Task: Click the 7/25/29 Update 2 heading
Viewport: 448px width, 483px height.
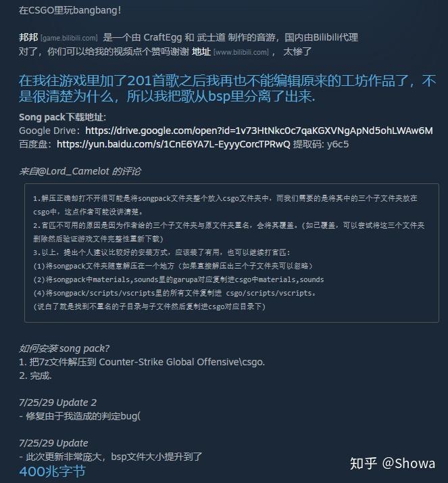Action: coord(57,402)
